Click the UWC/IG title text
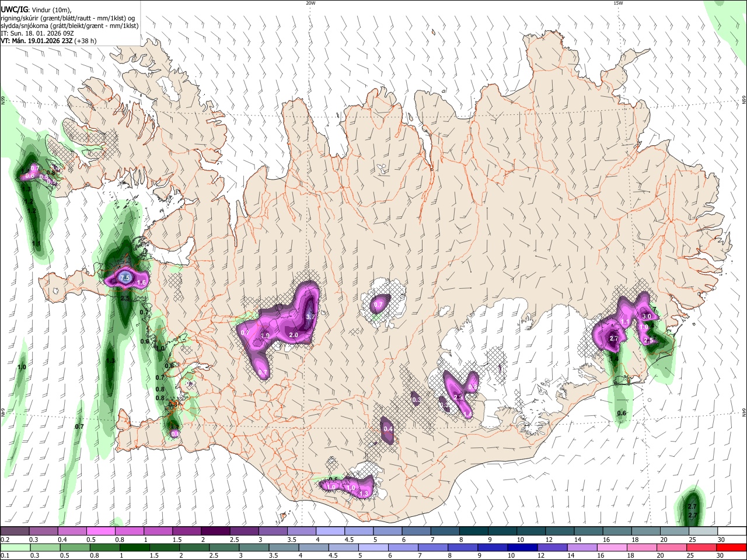 15,9
